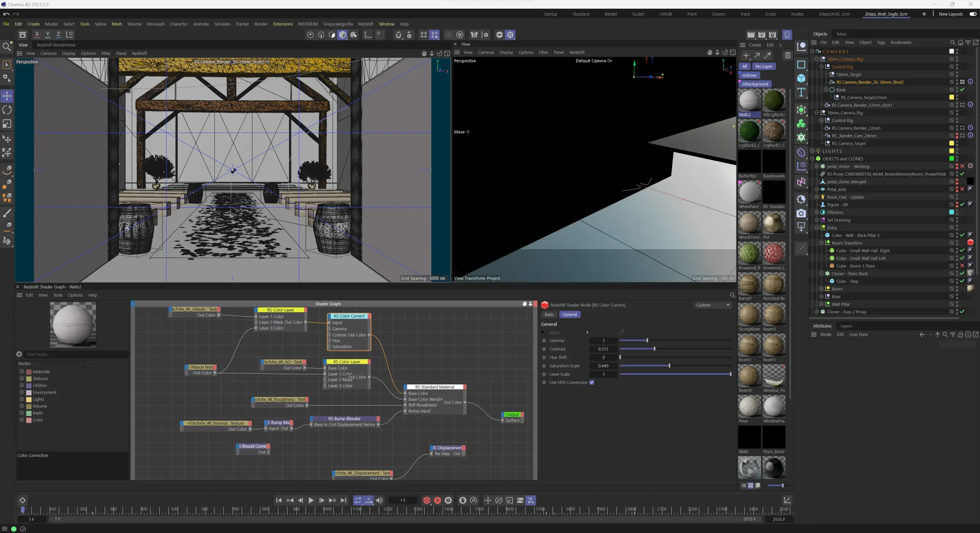Jump to the end of the timeline
This screenshot has height=533, width=980.
coord(343,500)
